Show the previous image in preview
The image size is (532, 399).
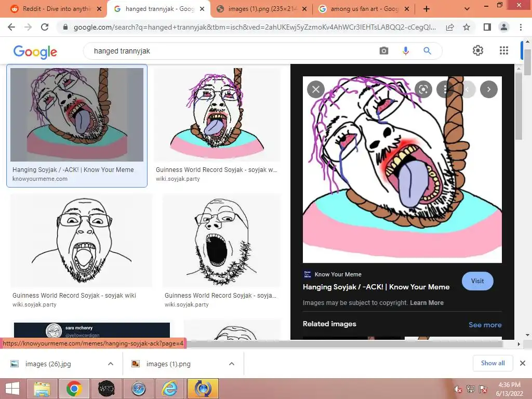(x=467, y=89)
